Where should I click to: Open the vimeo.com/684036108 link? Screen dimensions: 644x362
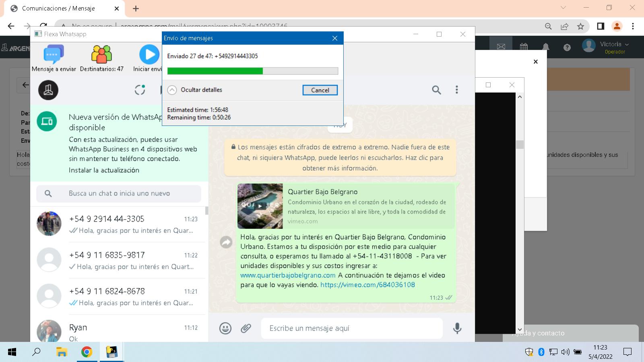tap(367, 285)
